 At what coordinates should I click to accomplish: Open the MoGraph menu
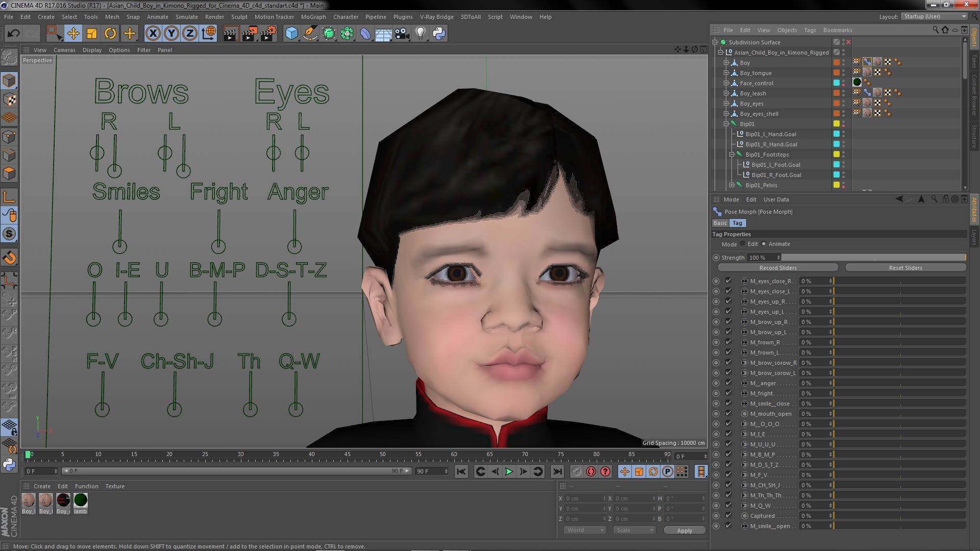[x=313, y=17]
